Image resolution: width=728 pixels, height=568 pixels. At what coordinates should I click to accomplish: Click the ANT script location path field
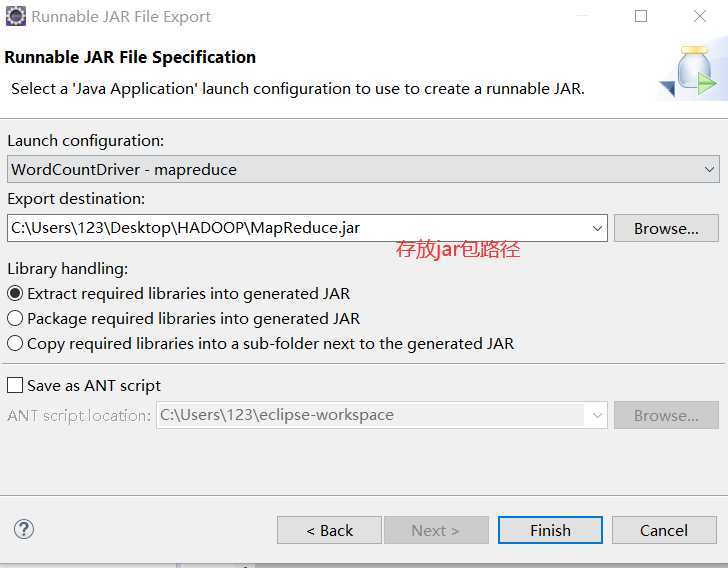point(371,415)
